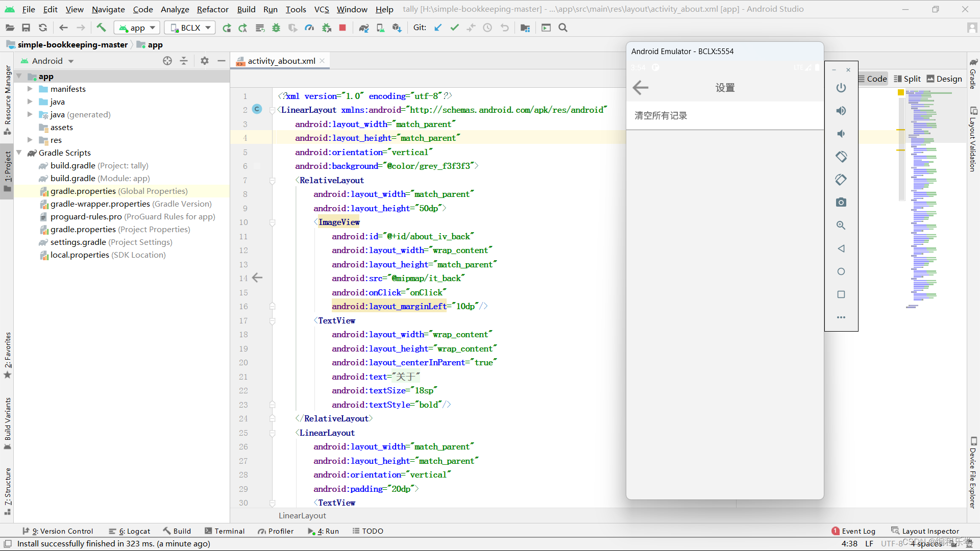Open project panel gear settings

[205, 61]
